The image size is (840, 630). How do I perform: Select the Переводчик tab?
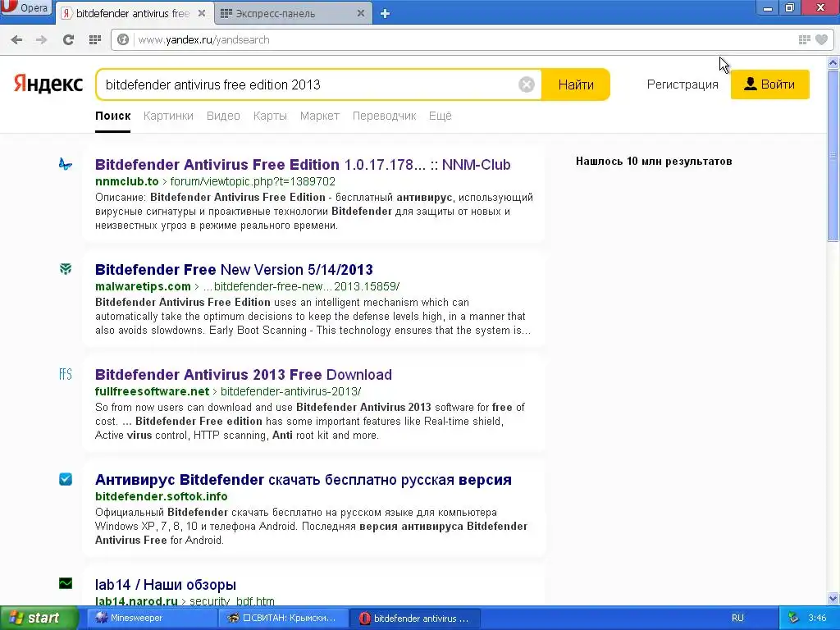pos(384,116)
